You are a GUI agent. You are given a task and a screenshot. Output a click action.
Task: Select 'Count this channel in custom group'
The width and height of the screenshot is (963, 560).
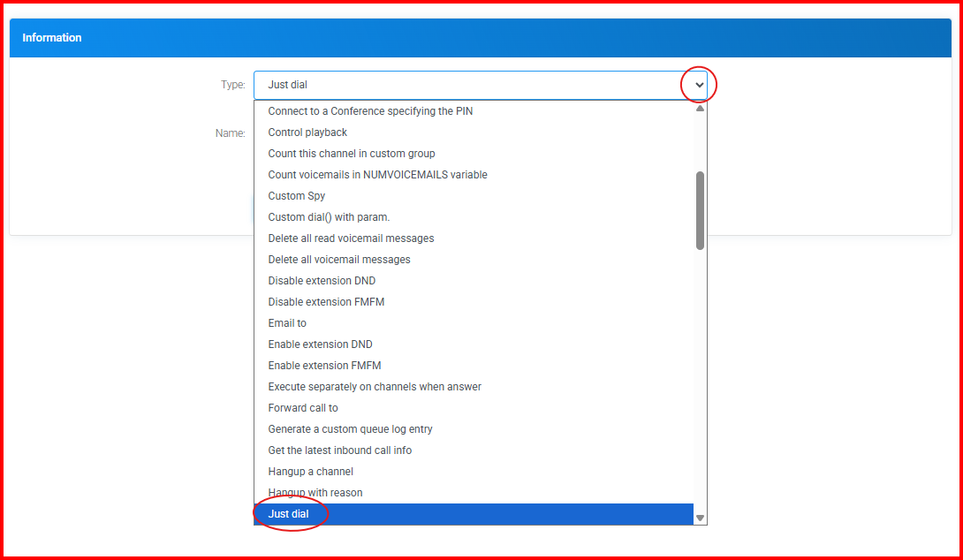click(x=351, y=154)
